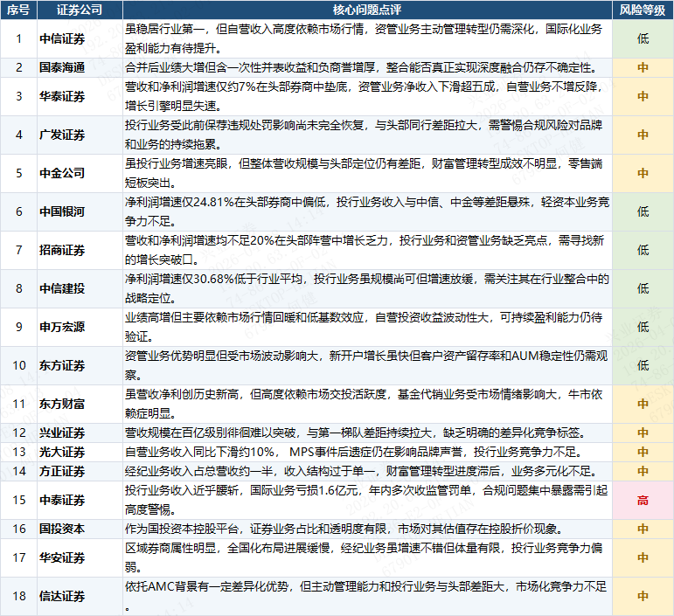Select the 信达证券 company cell

[x=80, y=596]
